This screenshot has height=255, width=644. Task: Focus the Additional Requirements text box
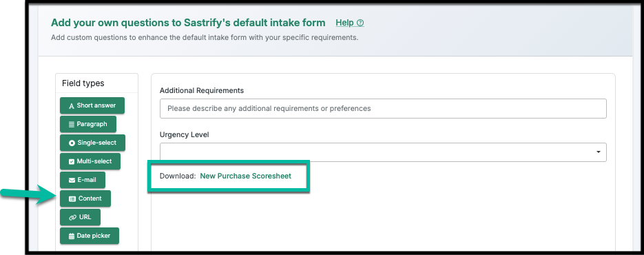[x=383, y=109]
